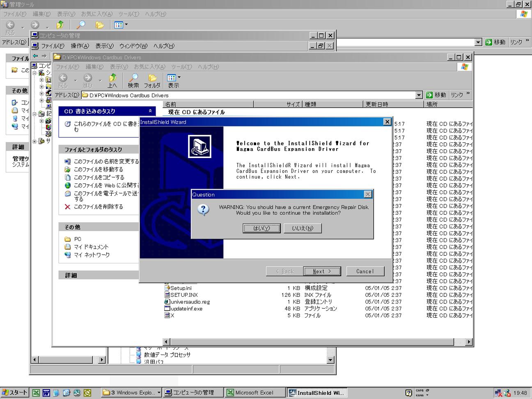The width and height of the screenshot is (532, 399).
Task: Click Cancel in InstallShield Wizard
Action: (x=365, y=271)
